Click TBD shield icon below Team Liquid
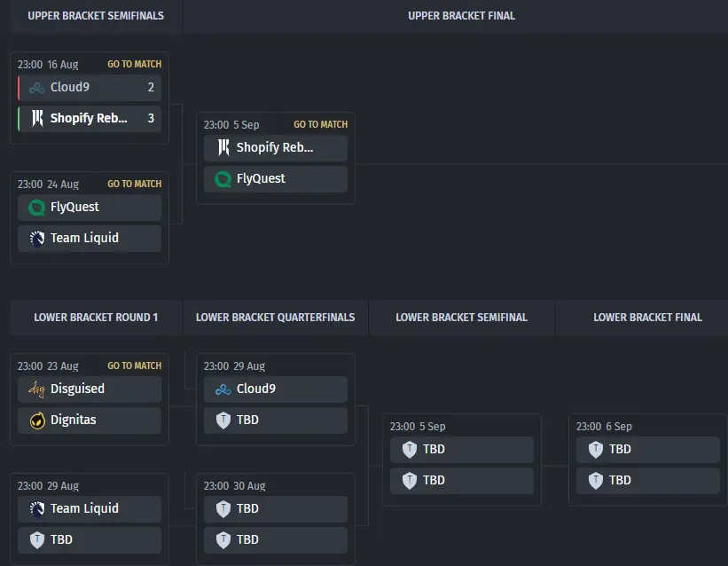The width and height of the screenshot is (728, 566). coord(37,540)
